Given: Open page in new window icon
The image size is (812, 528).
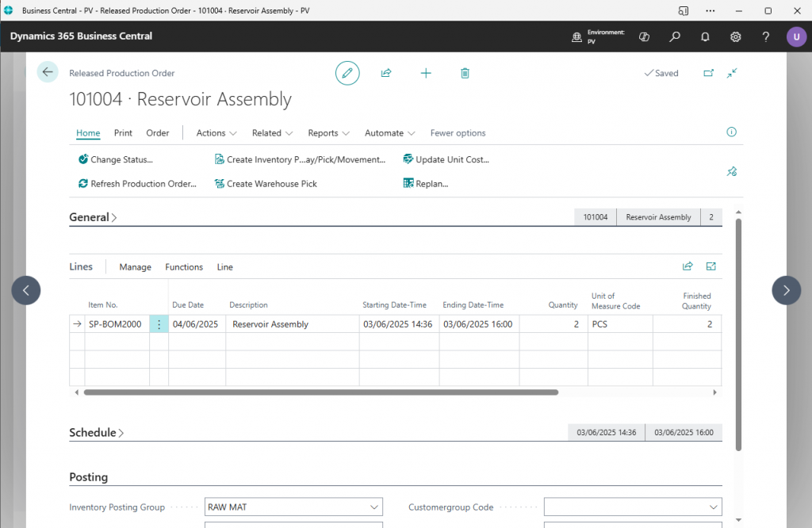Looking at the screenshot, I should [709, 73].
